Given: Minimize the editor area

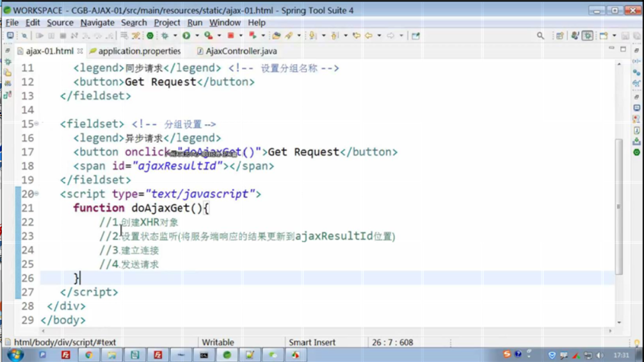Looking at the screenshot, I should (611, 49).
